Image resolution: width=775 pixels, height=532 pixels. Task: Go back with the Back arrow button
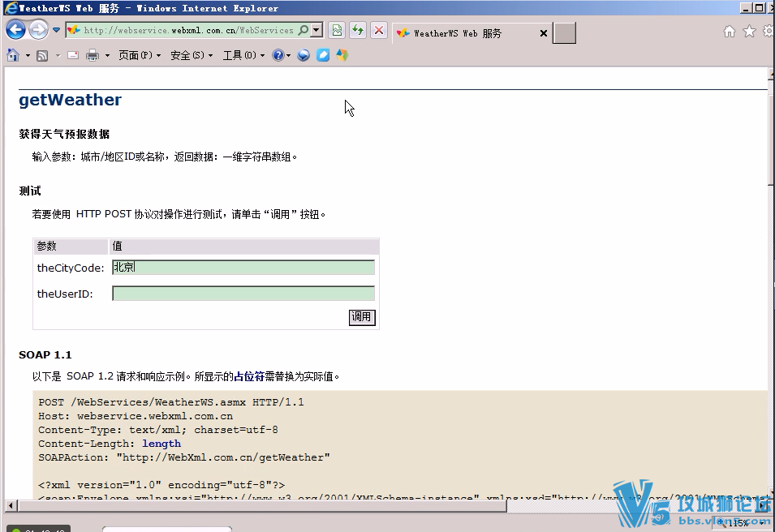point(15,30)
